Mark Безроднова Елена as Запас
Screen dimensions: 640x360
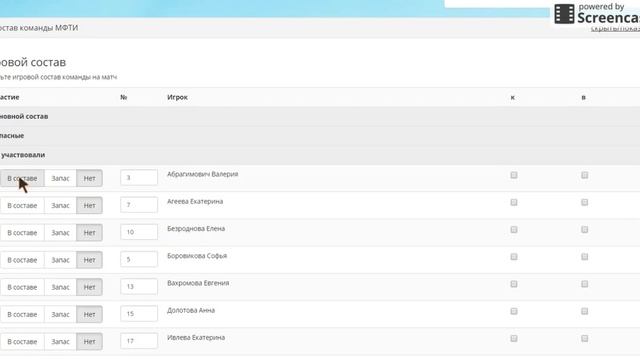[60, 233]
